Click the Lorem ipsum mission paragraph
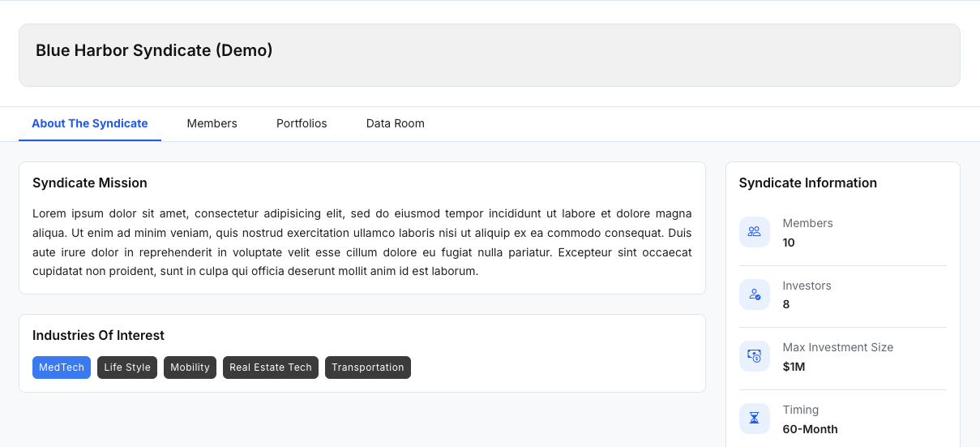This screenshot has height=447, width=980. 362,243
